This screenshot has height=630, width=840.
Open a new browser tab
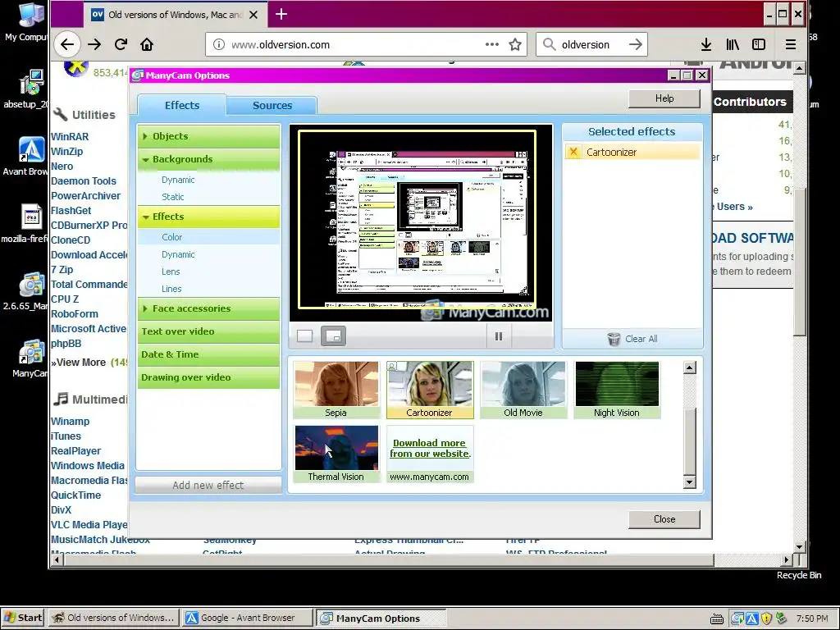tap(281, 15)
